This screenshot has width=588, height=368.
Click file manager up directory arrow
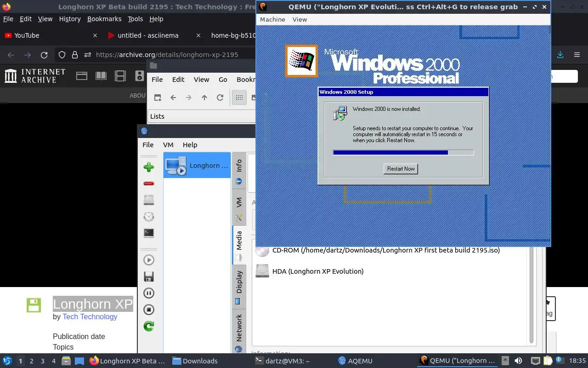point(204,98)
